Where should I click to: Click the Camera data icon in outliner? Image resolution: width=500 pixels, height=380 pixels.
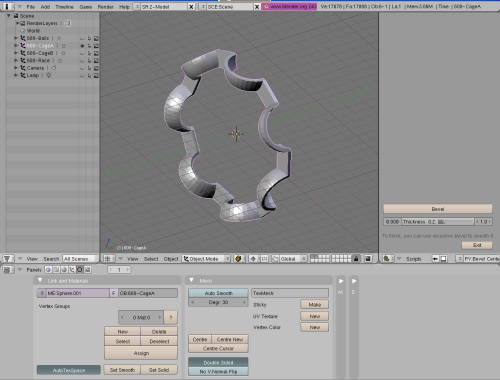pos(54,68)
